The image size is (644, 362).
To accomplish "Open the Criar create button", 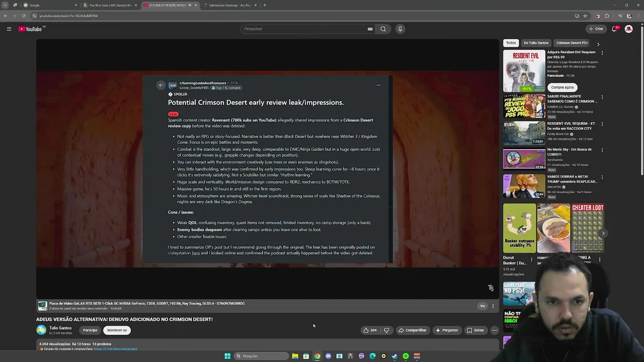I will coord(596,29).
